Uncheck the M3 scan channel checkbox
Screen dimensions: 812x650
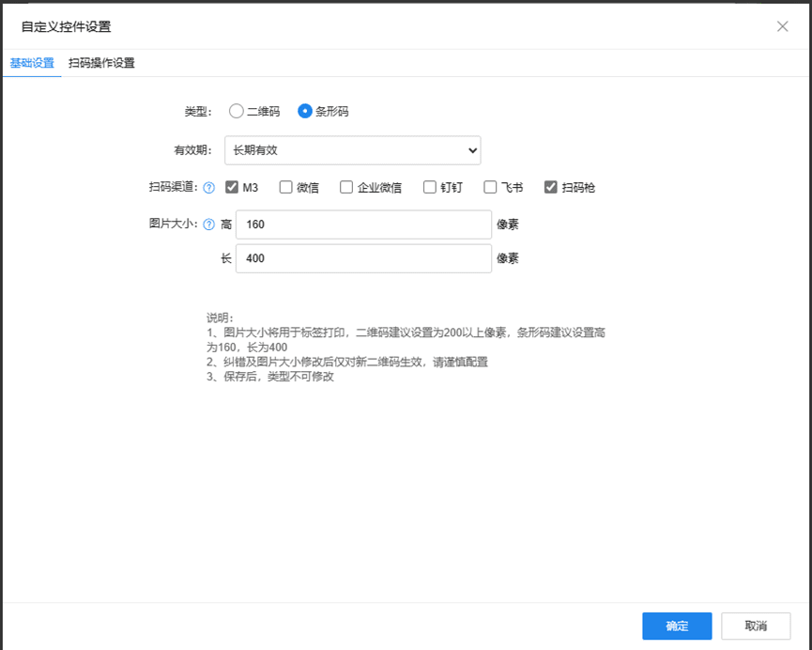point(232,187)
